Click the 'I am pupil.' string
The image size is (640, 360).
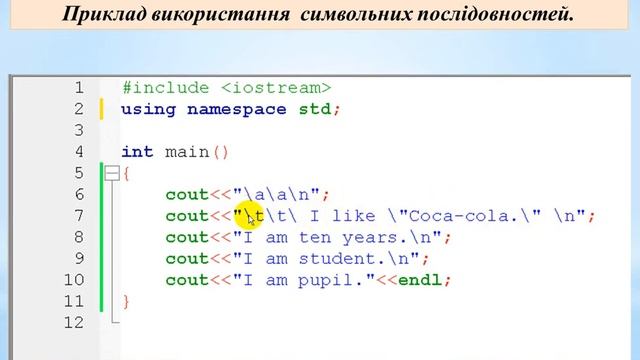(x=304, y=280)
